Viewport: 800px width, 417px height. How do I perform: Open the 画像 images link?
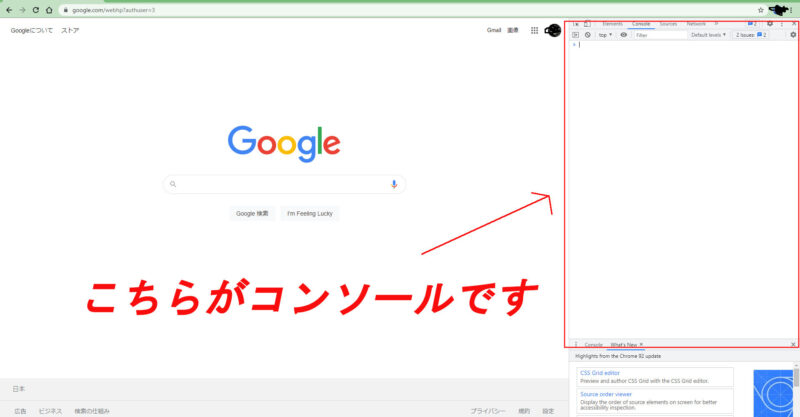[513, 31]
